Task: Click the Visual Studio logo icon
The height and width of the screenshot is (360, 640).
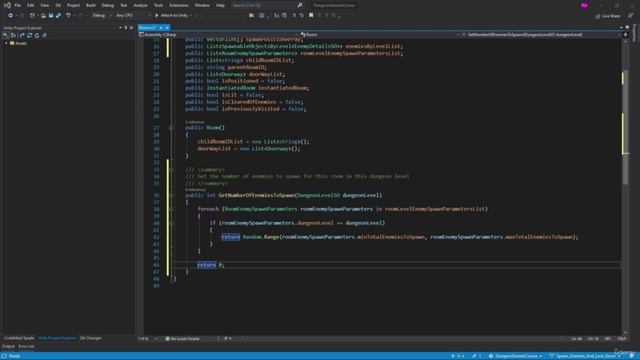Action: click(x=7, y=5)
